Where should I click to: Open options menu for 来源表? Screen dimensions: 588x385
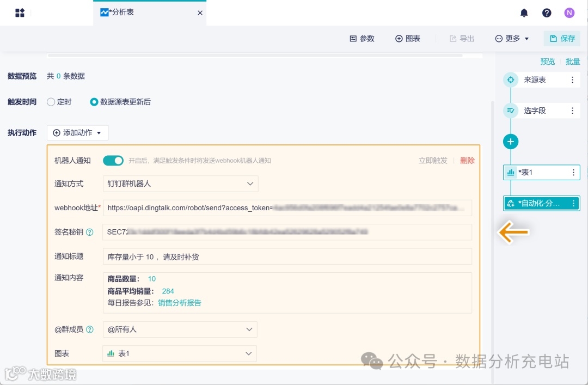click(572, 80)
